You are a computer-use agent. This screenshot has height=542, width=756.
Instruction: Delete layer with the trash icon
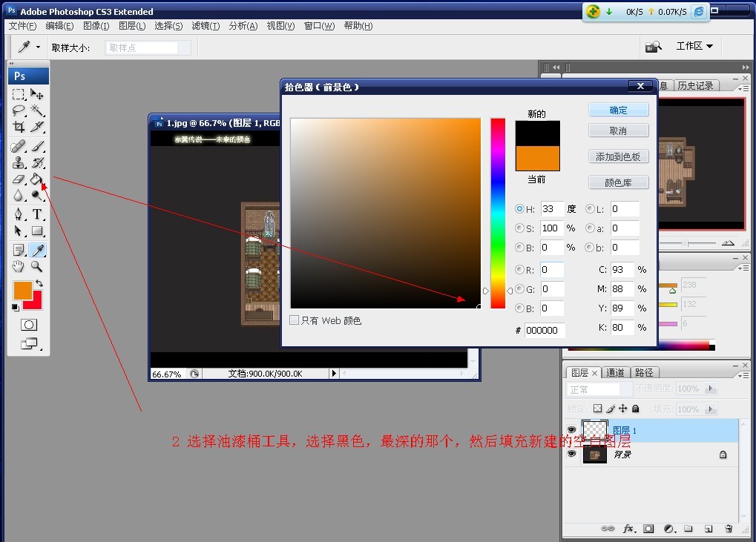tap(729, 529)
